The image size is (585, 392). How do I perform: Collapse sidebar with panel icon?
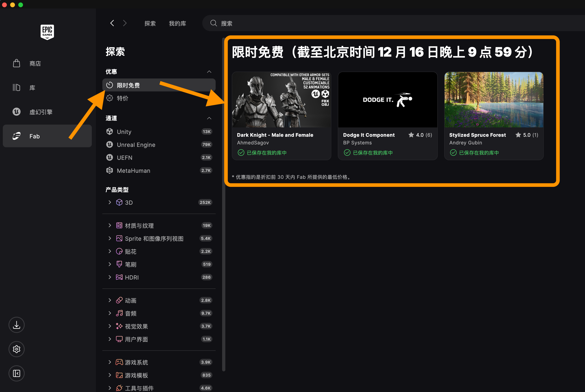pyautogui.click(x=17, y=373)
